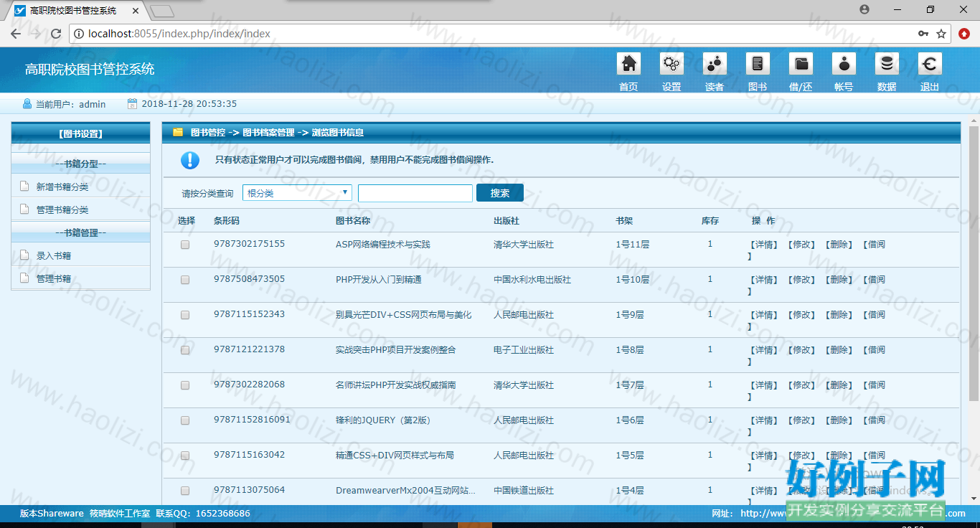Image resolution: width=980 pixels, height=528 pixels.
Task: Click the 书架 column header
Action: [x=624, y=220]
